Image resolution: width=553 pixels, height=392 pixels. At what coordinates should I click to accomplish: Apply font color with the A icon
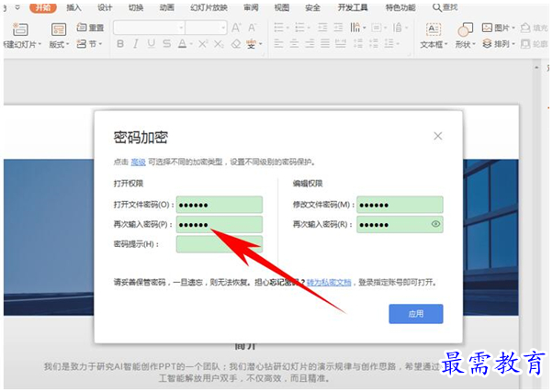pos(182,44)
